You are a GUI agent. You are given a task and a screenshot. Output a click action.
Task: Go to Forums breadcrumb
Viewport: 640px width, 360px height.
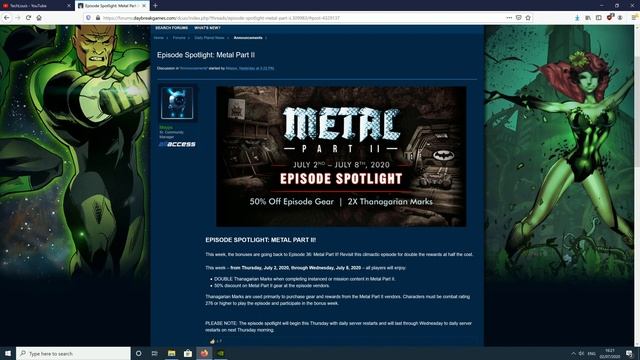[x=179, y=38]
